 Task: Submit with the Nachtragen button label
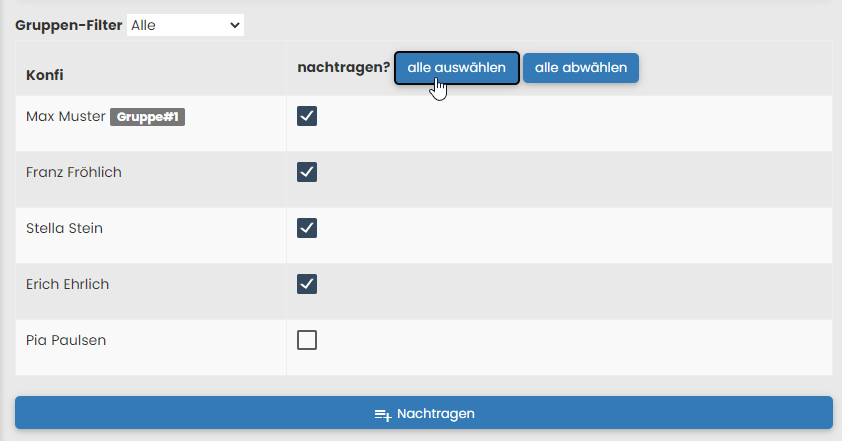[435, 413]
